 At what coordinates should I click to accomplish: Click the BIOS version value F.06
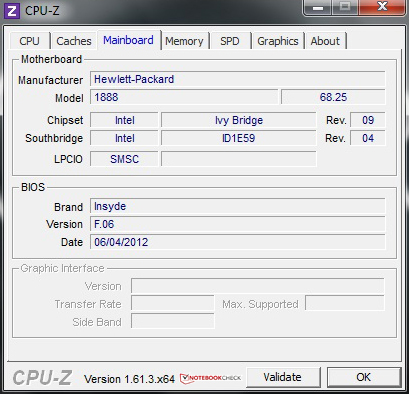coord(238,224)
